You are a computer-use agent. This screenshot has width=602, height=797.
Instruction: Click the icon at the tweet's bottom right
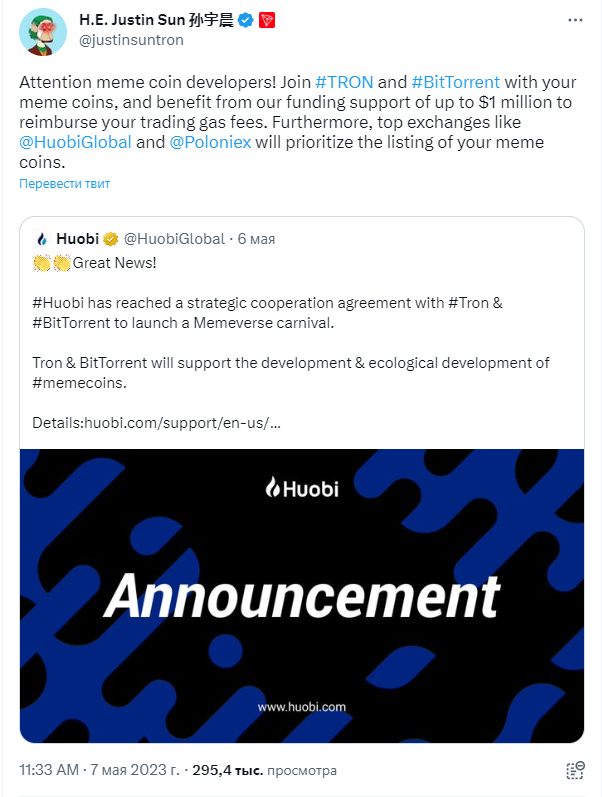(575, 771)
